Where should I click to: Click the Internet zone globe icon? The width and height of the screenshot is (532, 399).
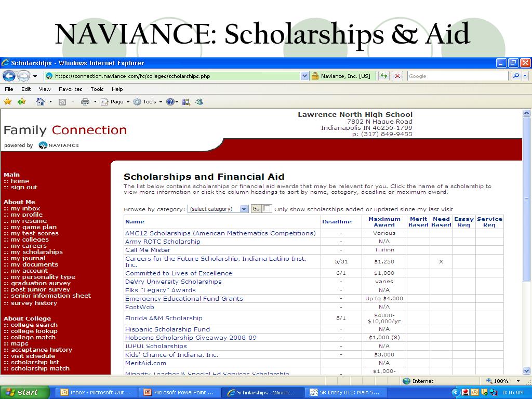pyautogui.click(x=406, y=381)
